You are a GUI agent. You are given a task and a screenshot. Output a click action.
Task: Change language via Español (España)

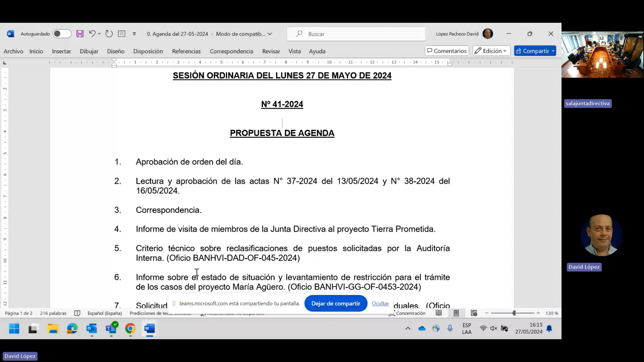point(105,313)
